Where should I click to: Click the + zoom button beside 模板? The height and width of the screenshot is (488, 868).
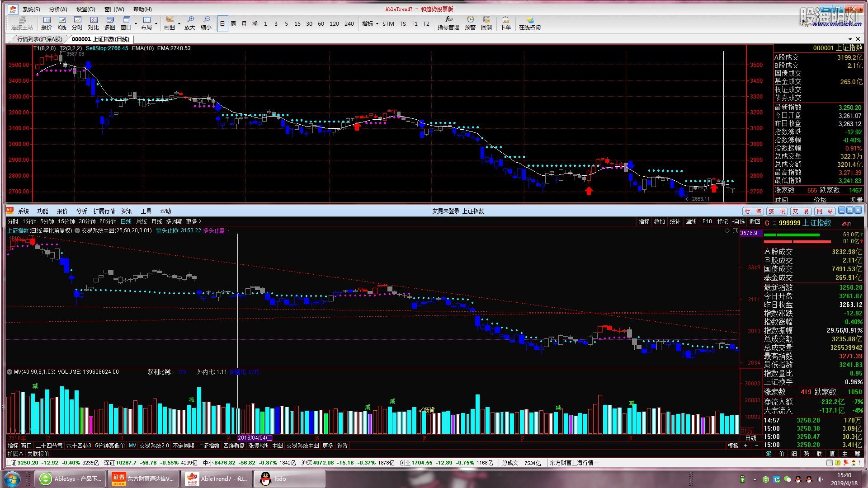745,446
